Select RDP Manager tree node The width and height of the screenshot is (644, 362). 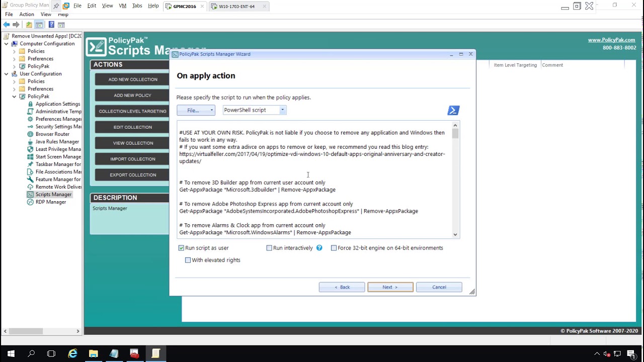(x=50, y=202)
